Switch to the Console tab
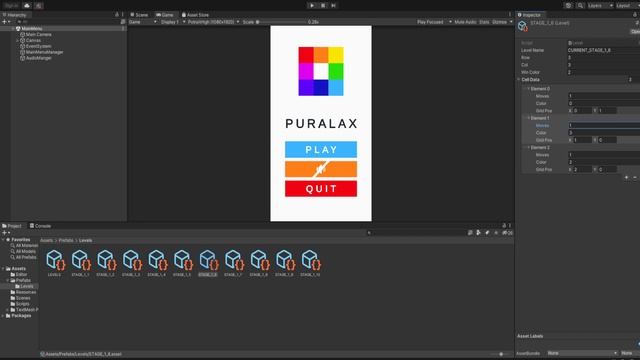The height and width of the screenshot is (360, 640). (40, 226)
